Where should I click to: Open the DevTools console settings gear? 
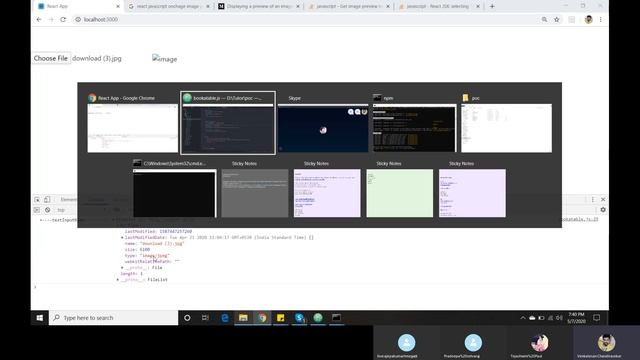tap(603, 210)
